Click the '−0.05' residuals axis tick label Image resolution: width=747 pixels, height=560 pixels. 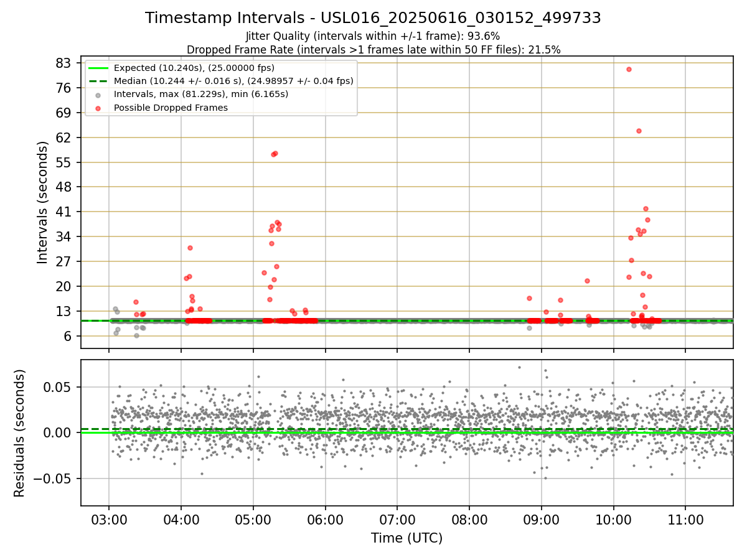tap(53, 478)
